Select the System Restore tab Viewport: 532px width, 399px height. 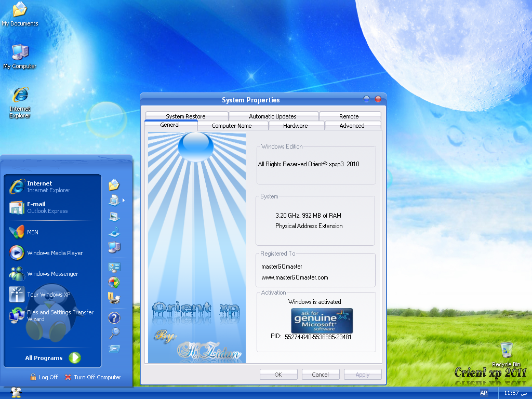click(185, 116)
